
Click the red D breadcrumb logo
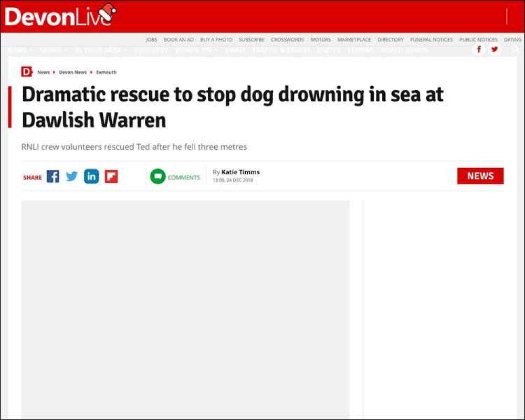(x=26, y=72)
